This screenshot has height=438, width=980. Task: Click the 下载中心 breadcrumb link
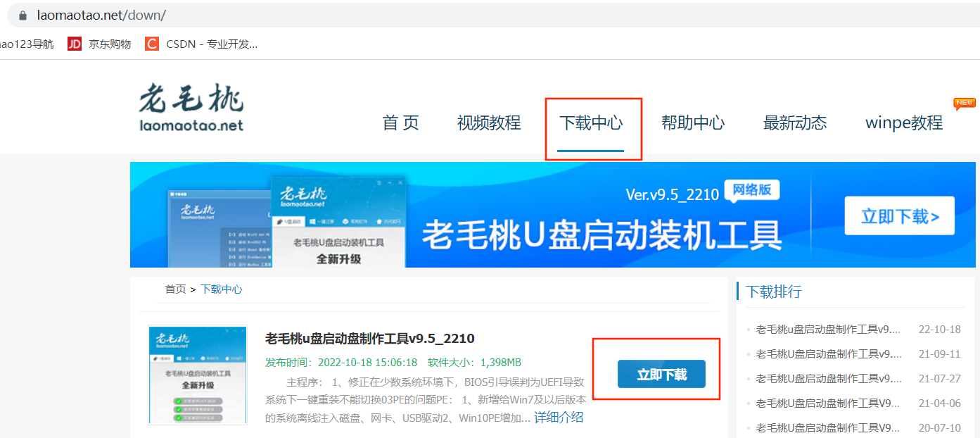point(222,289)
